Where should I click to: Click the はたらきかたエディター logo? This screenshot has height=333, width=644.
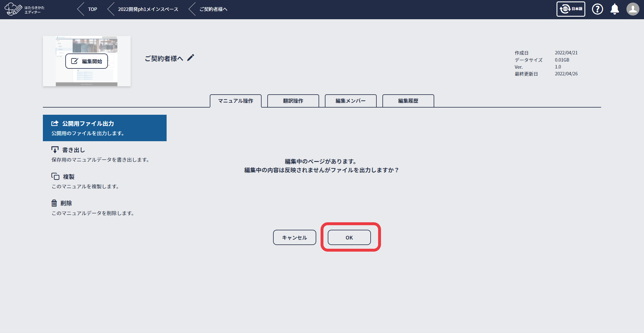tap(24, 9)
